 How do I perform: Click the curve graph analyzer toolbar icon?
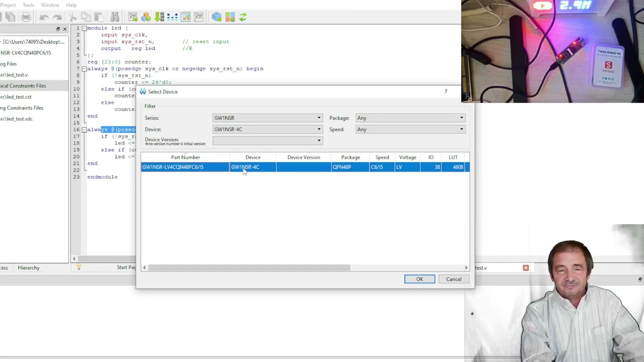pos(198,17)
